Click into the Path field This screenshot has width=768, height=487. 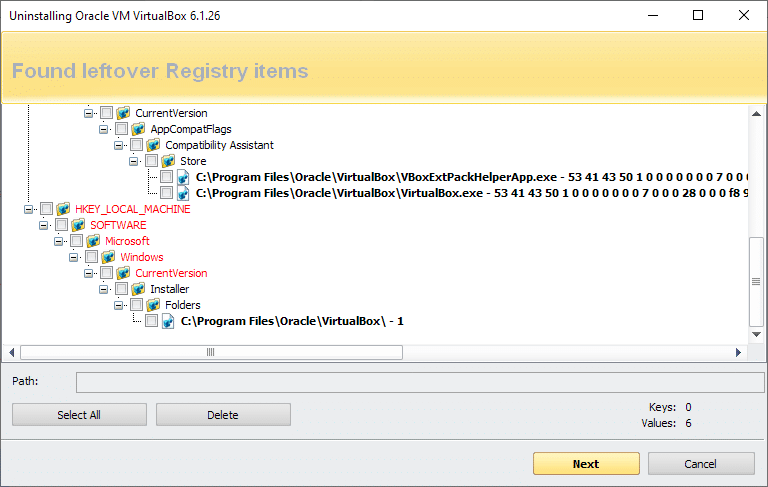click(420, 382)
